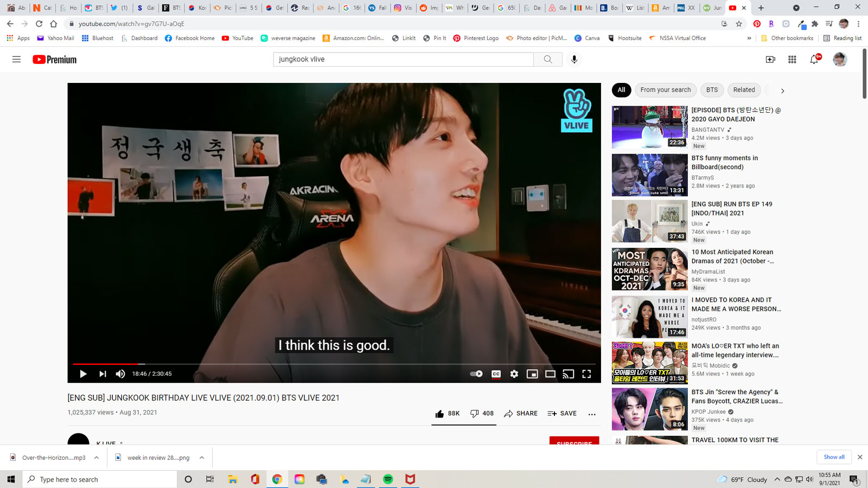Enable miniplayer mode

point(532,374)
